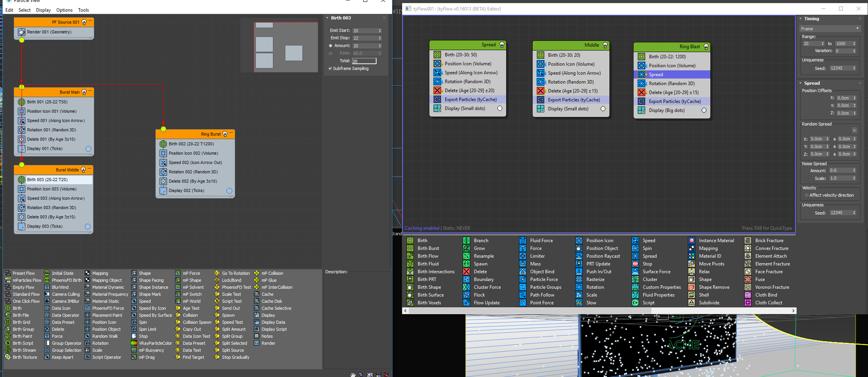Screen dimensions: 868x377
Task: Enable Affect velocity direction checkbox
Action: coord(806,195)
